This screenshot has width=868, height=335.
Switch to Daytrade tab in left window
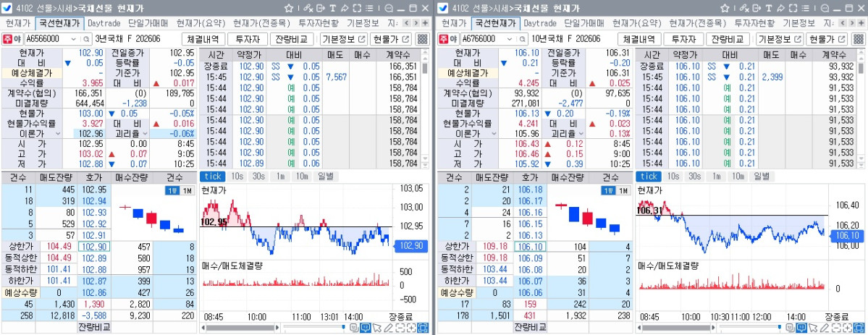pyautogui.click(x=104, y=23)
